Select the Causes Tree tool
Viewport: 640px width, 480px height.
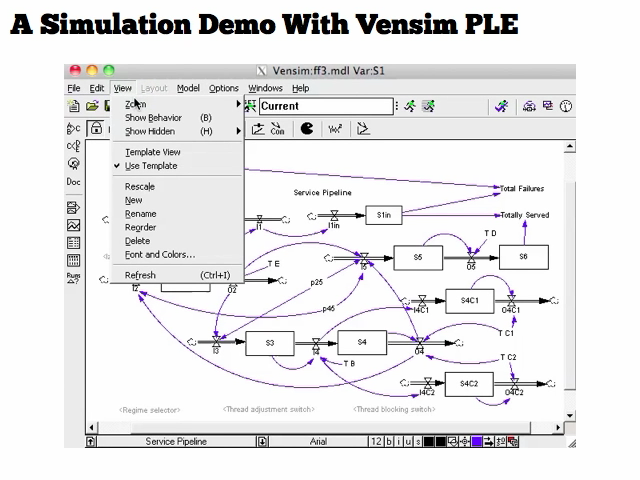click(x=73, y=129)
